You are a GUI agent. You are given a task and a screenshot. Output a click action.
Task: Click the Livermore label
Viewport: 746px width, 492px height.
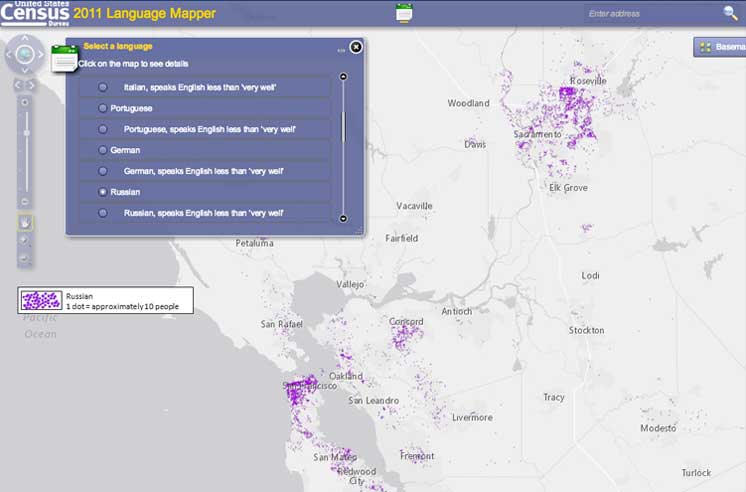(472, 417)
